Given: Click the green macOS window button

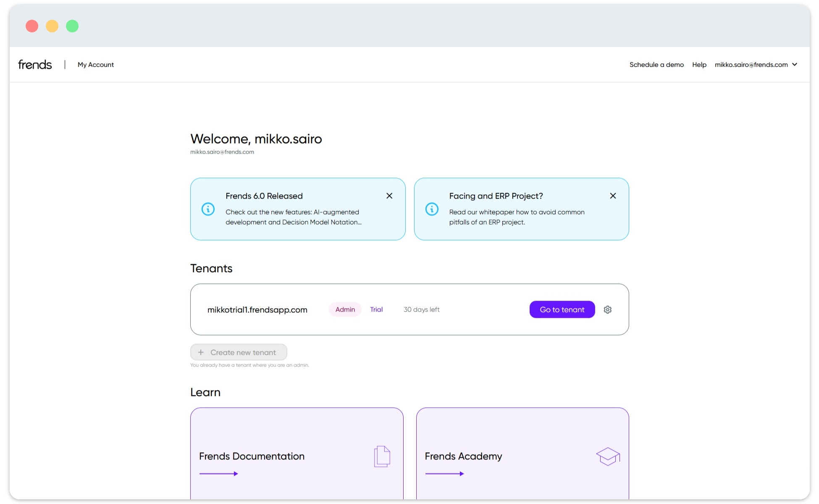Looking at the screenshot, I should (72, 26).
